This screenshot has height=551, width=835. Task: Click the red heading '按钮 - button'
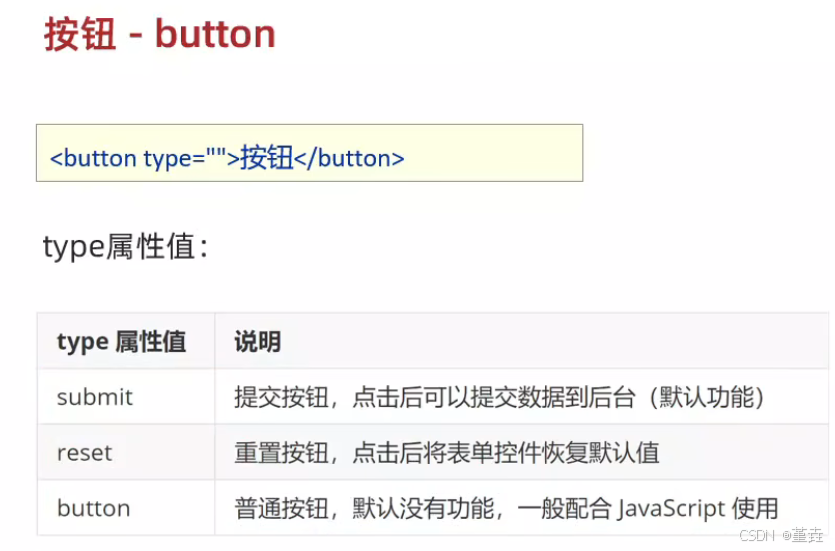tap(160, 35)
